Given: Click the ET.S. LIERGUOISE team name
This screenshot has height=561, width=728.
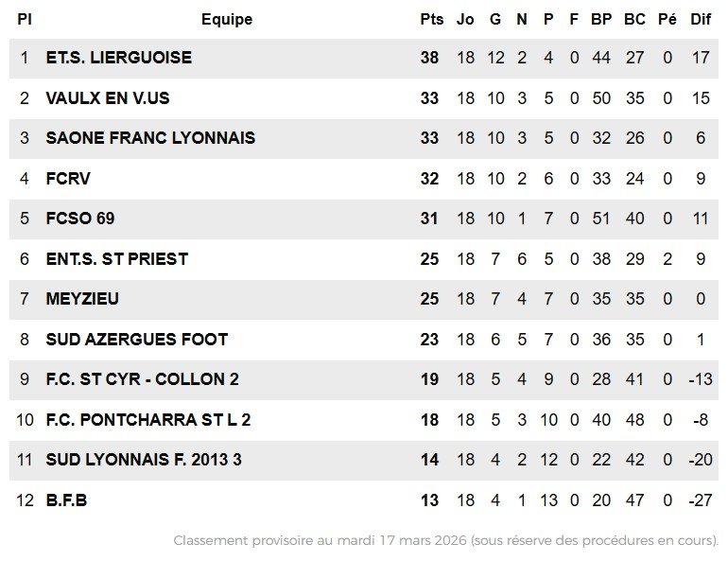Looking at the screenshot, I should (x=118, y=58).
